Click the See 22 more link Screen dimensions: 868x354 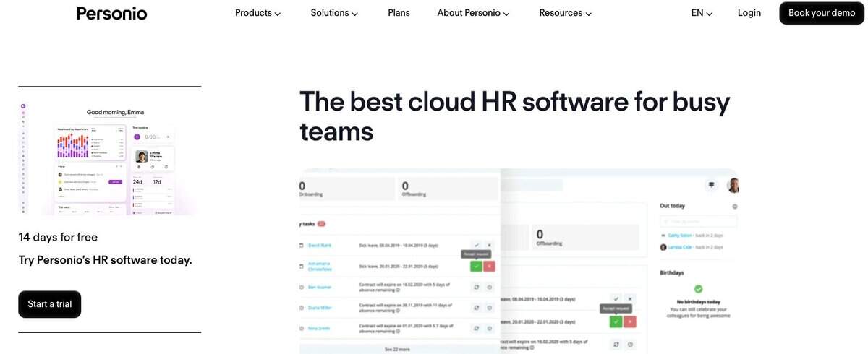click(x=399, y=349)
